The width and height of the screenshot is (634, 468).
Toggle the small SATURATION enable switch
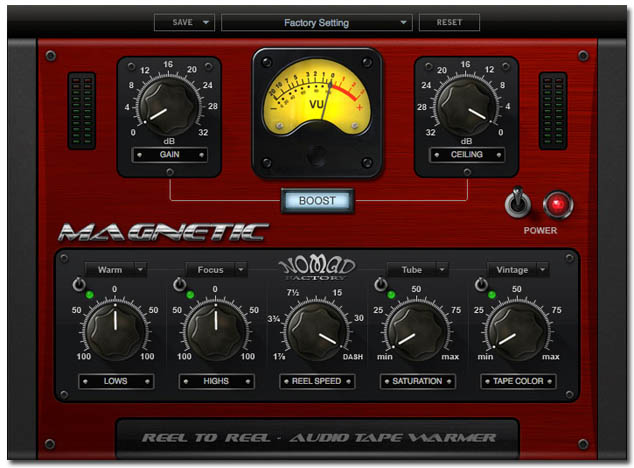point(380,284)
